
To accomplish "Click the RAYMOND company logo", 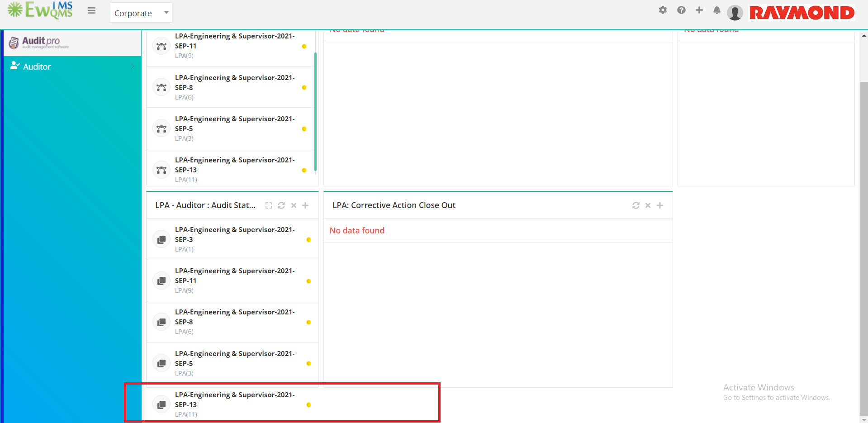I will point(802,13).
